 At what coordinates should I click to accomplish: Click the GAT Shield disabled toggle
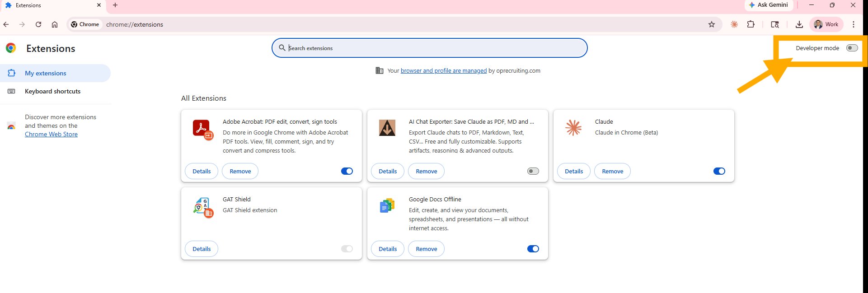347,249
